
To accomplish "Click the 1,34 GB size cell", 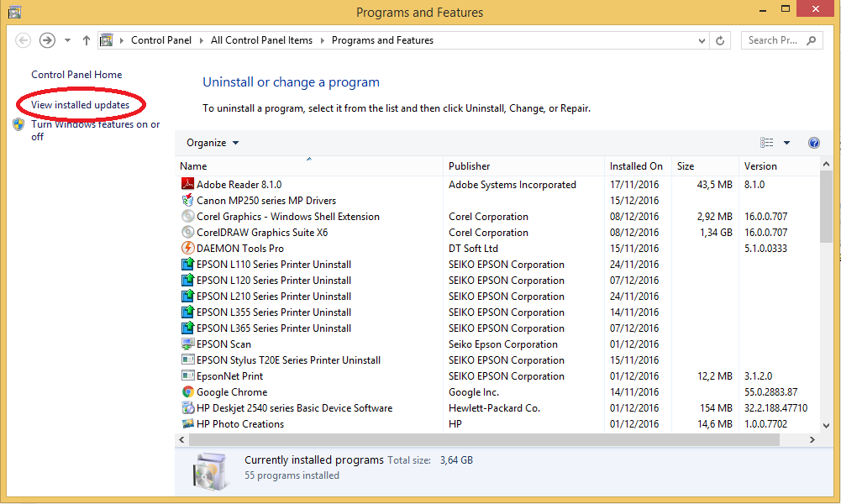I will click(x=716, y=232).
